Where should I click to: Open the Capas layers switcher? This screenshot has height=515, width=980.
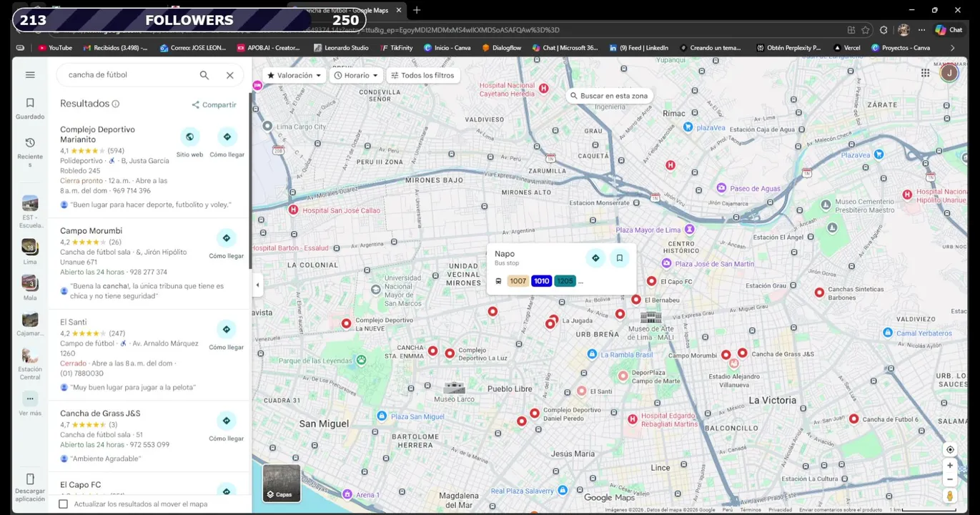click(282, 483)
